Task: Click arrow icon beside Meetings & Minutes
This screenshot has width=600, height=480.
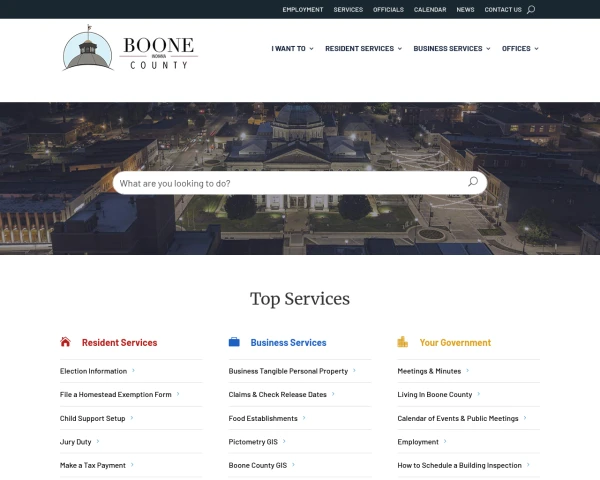Action: 468,371
